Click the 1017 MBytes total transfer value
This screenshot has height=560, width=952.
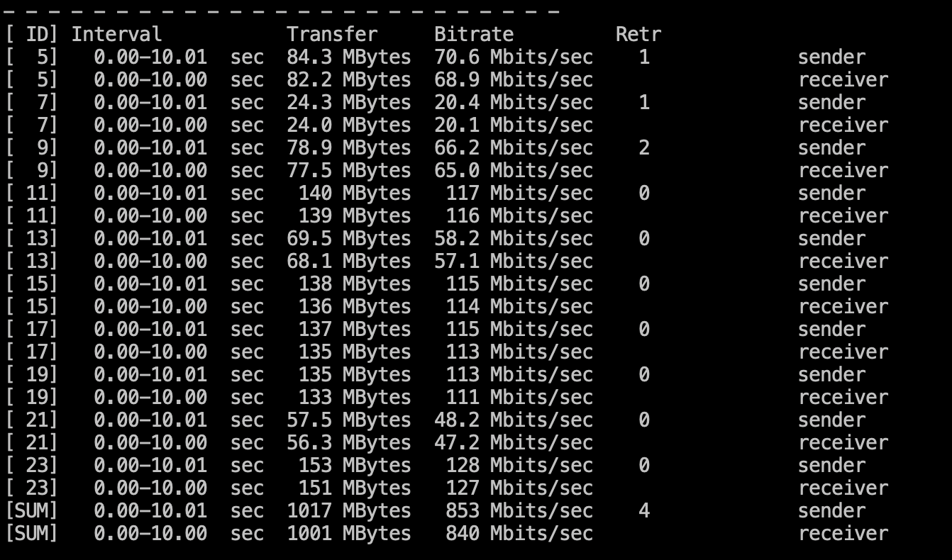click(348, 510)
